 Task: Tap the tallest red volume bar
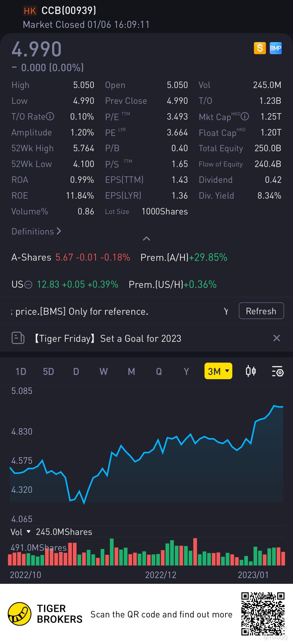coord(195,552)
